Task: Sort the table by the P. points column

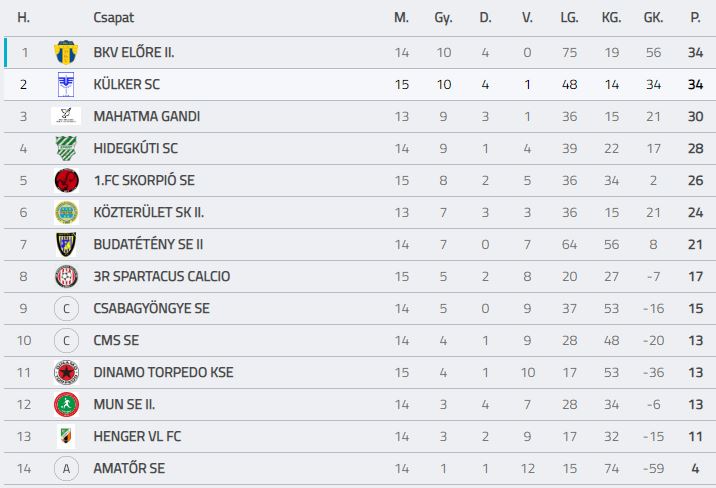Action: [695, 18]
